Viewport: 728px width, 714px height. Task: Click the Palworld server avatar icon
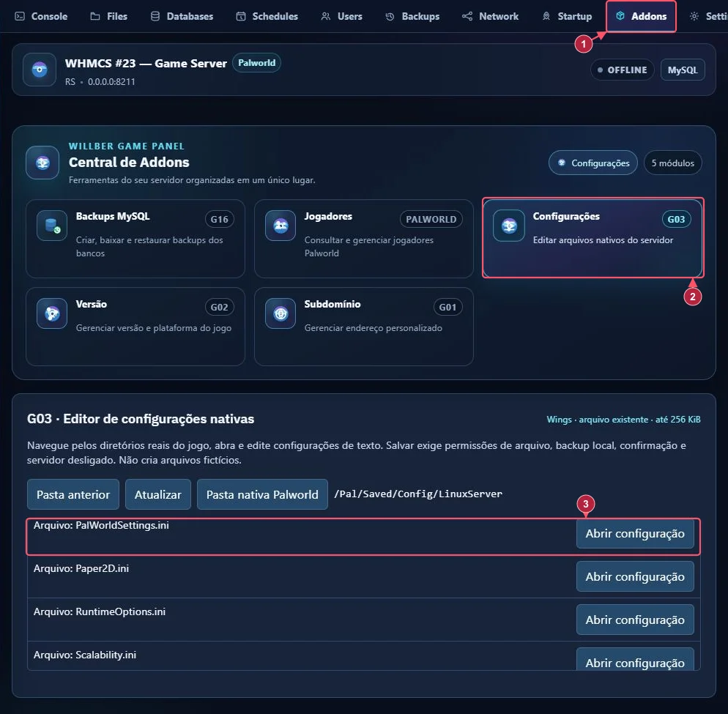click(40, 70)
